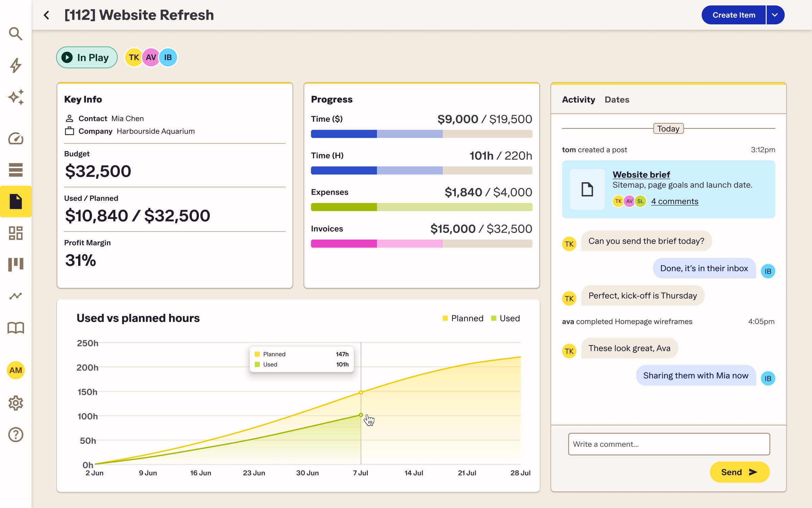The image size is (812, 508).
Task: Switch to the Dates tab
Action: click(617, 100)
